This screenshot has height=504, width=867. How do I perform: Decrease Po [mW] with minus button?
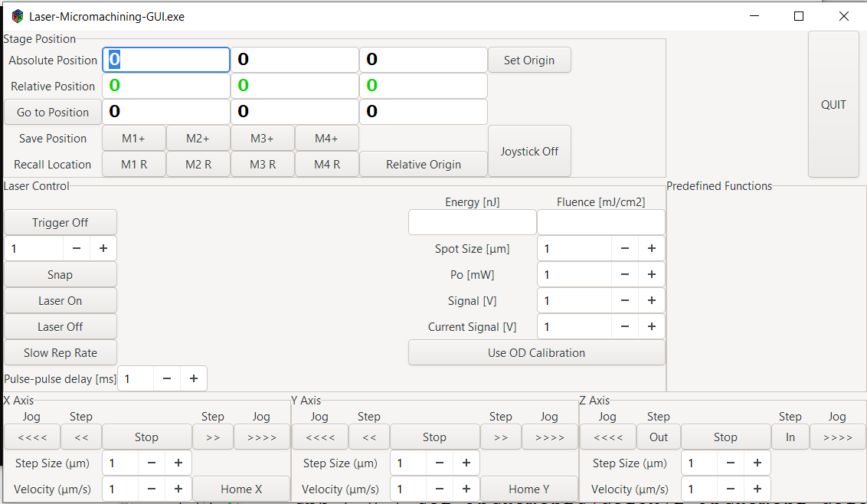pyautogui.click(x=625, y=275)
